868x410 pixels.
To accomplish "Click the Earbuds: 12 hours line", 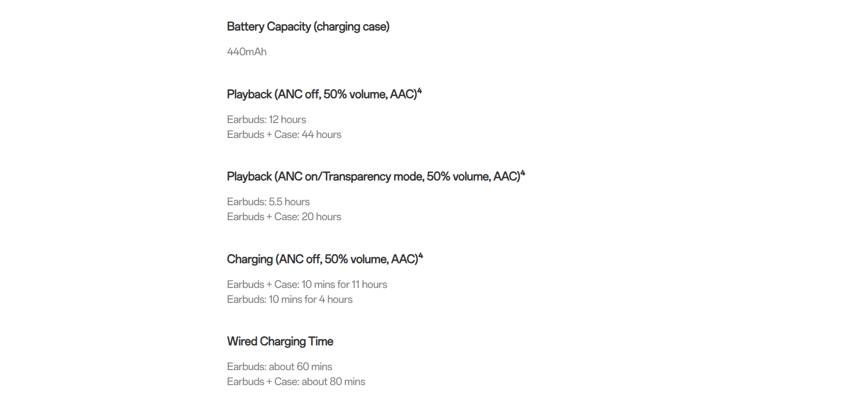I will (266, 120).
